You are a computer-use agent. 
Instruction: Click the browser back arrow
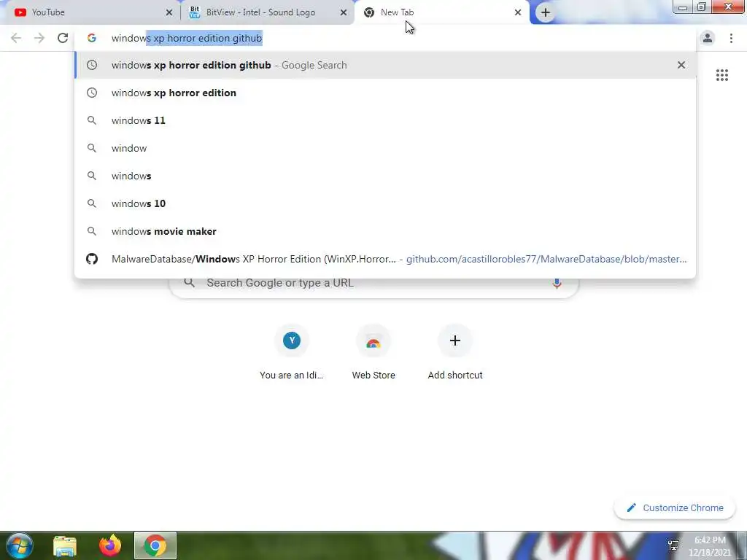pyautogui.click(x=16, y=38)
